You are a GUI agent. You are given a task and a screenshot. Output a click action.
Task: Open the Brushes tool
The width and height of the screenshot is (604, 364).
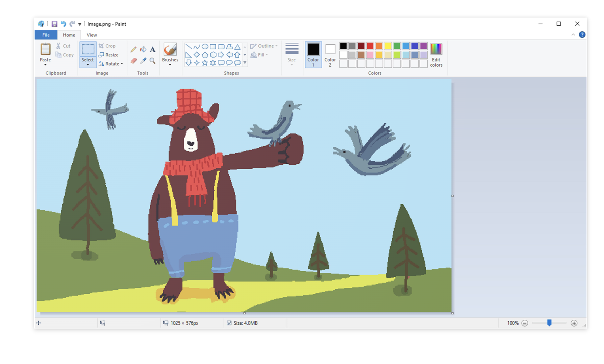(x=170, y=54)
